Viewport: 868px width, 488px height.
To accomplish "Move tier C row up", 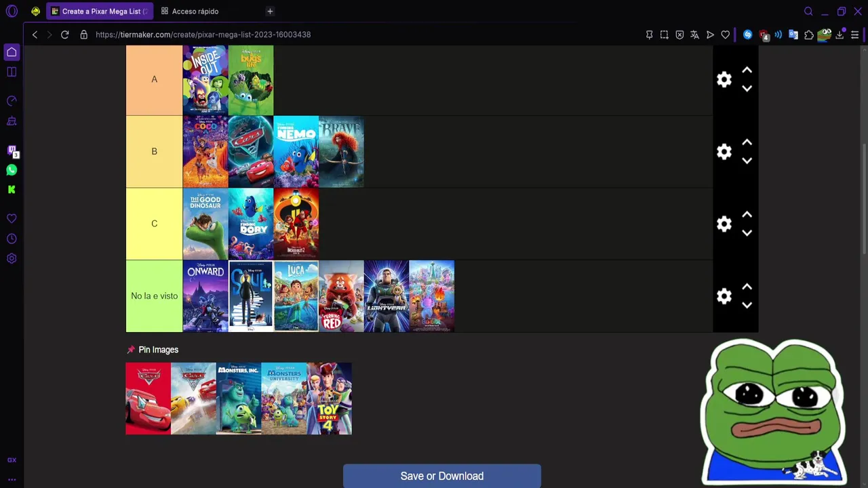I will coord(747,215).
